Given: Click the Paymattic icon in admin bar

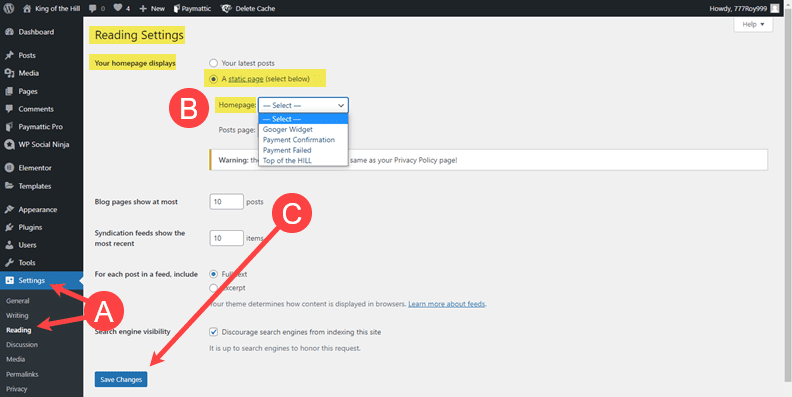Looking at the screenshot, I should [x=176, y=9].
